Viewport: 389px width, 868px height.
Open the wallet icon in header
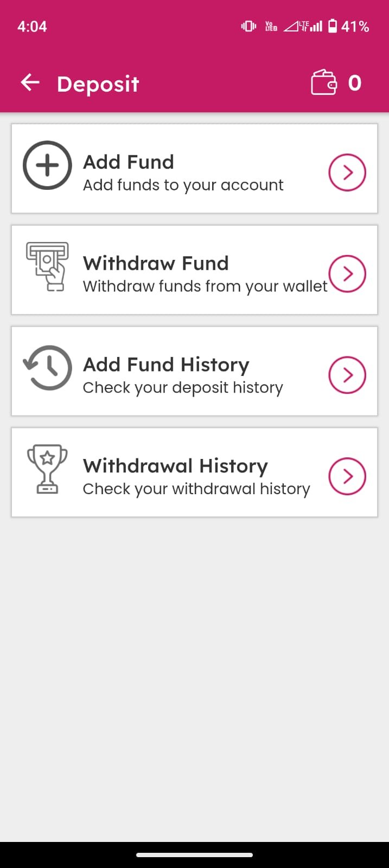324,83
